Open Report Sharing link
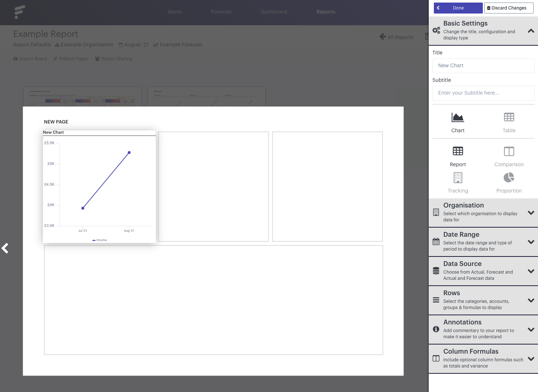 [x=114, y=58]
